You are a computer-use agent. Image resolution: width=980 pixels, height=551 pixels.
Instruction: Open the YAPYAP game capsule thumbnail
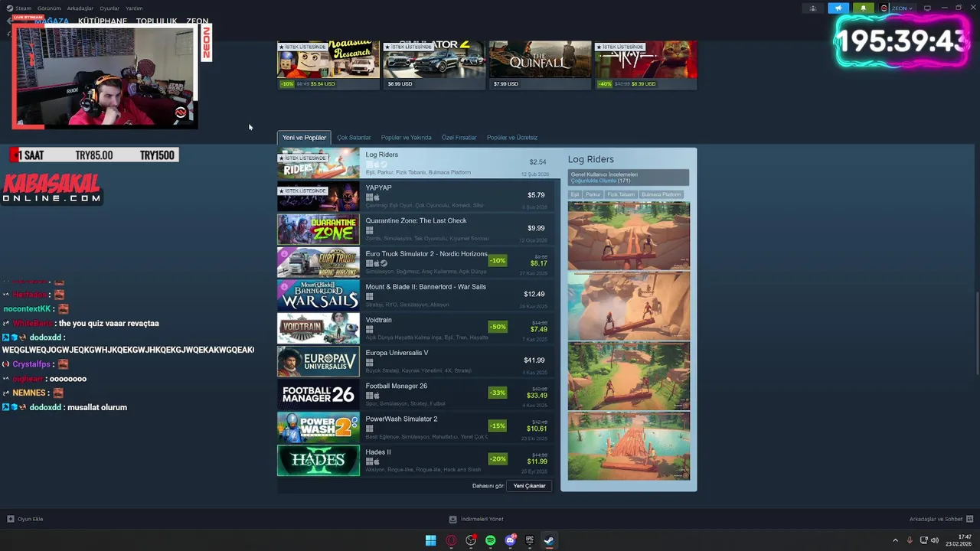point(318,197)
